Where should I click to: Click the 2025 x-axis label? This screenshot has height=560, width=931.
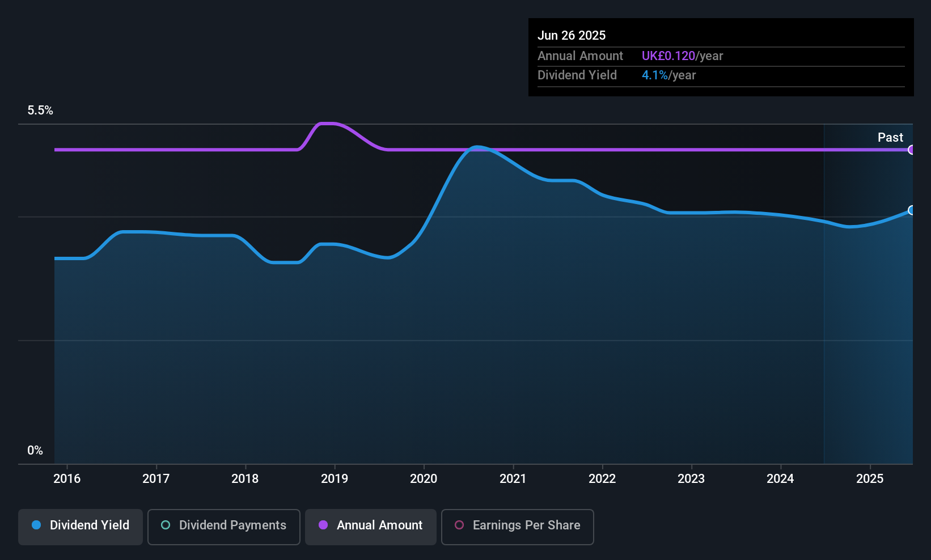coord(870,478)
